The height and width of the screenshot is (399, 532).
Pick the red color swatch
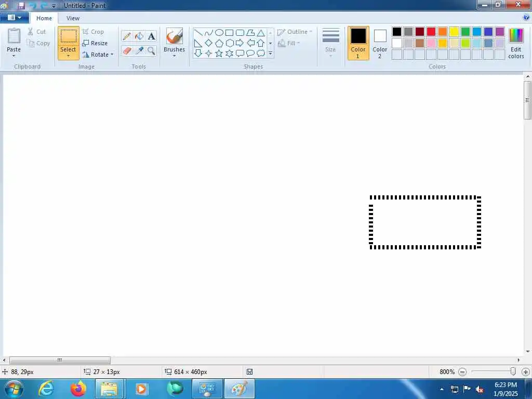point(431,32)
